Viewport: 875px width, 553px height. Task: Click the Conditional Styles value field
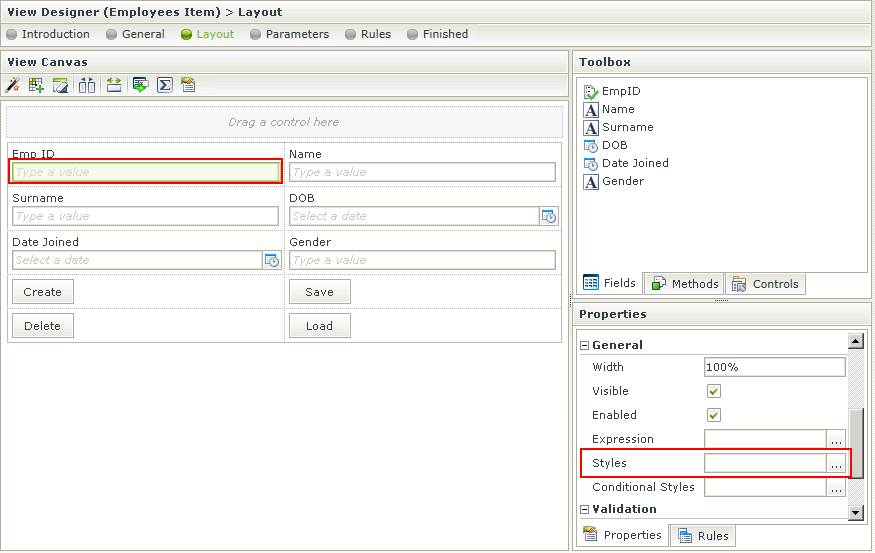[x=765, y=487]
